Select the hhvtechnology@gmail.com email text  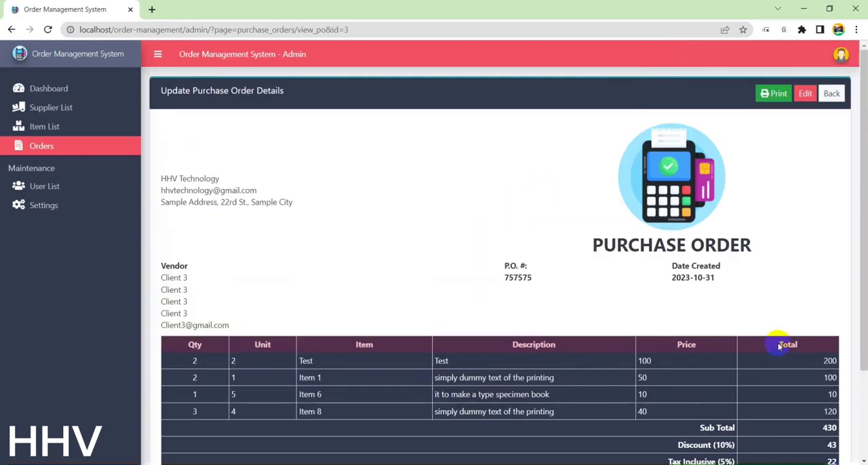click(x=209, y=190)
